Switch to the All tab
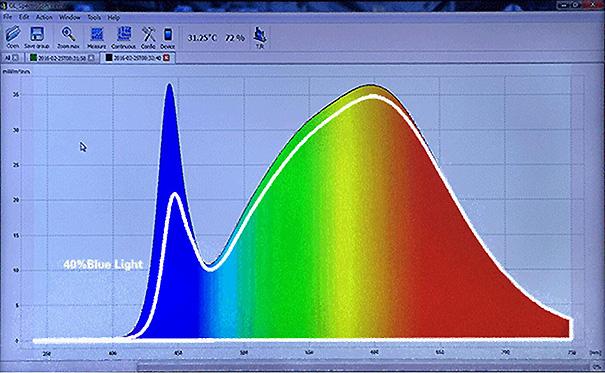The width and height of the screenshot is (605, 373). 10,58
